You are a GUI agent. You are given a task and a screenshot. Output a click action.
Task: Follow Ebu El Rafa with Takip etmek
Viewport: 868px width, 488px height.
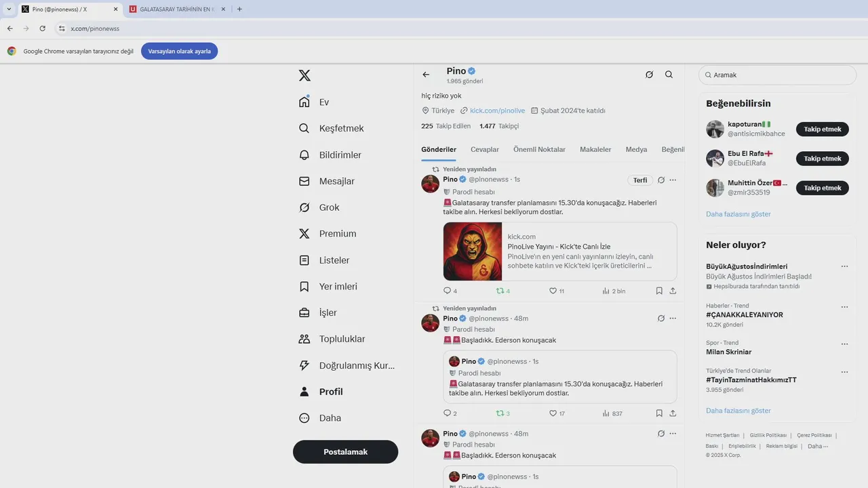[x=823, y=159]
